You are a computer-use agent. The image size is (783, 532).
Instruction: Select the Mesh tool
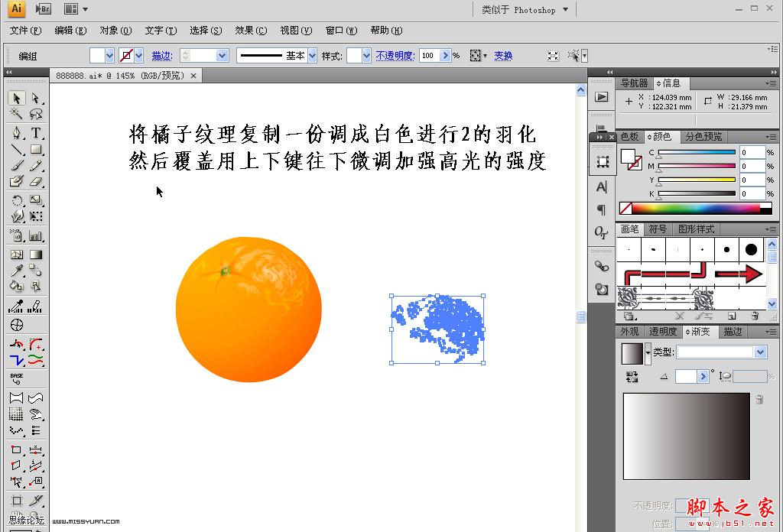point(17,255)
